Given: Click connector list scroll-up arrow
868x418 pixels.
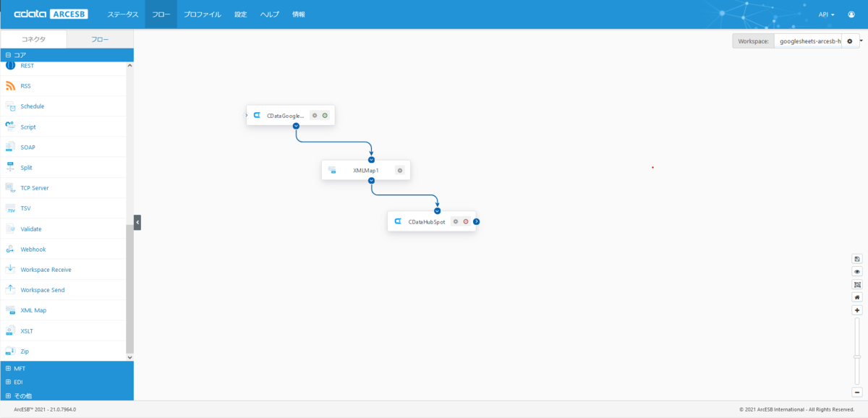Looking at the screenshot, I should (130, 66).
